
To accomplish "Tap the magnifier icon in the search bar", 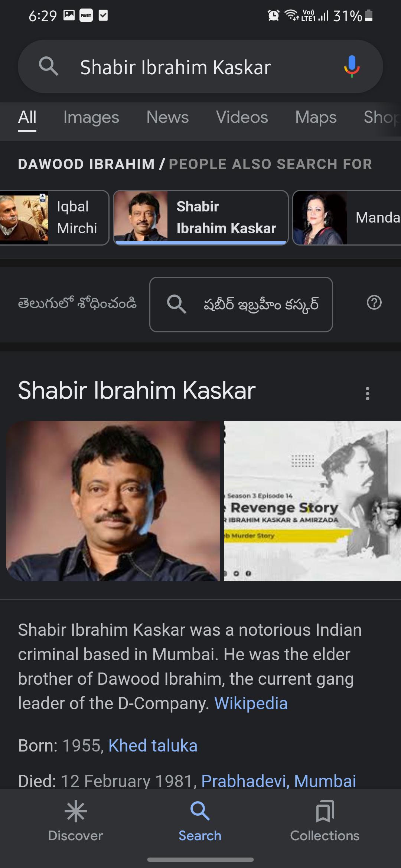I will [49, 66].
